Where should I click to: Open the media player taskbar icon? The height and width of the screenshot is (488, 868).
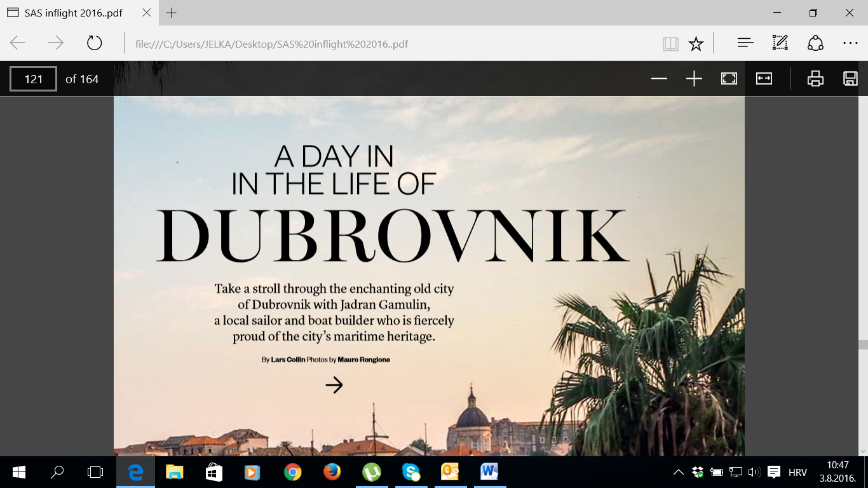pos(253,472)
